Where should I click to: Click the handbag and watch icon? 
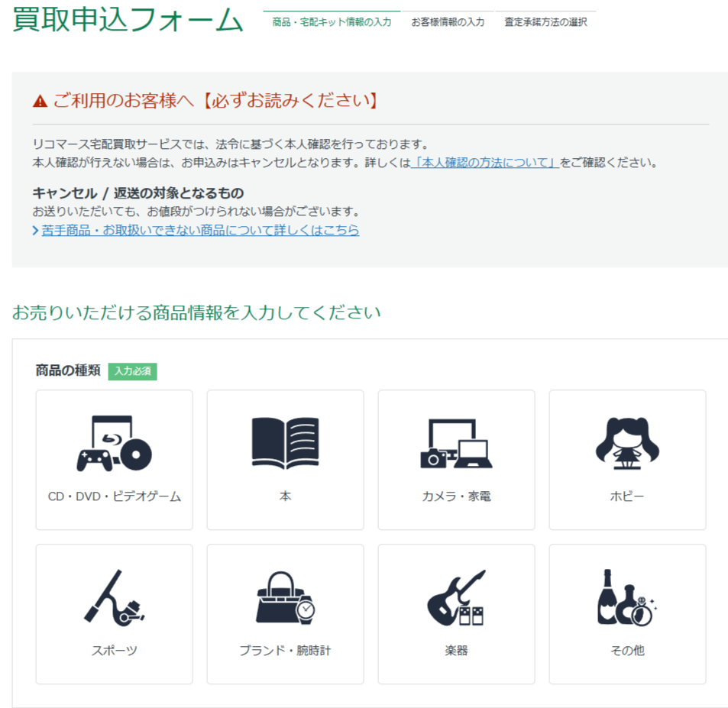tap(285, 597)
